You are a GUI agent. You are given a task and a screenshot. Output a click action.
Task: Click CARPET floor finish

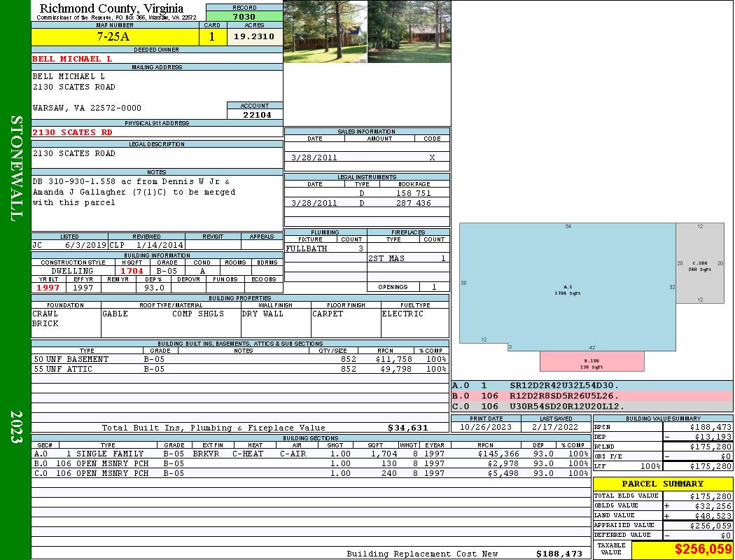[x=327, y=314]
